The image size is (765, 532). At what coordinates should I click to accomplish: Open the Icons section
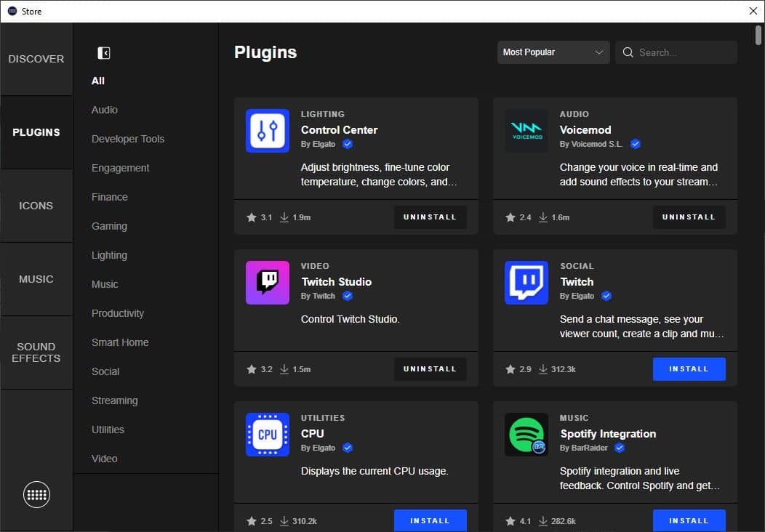[36, 206]
